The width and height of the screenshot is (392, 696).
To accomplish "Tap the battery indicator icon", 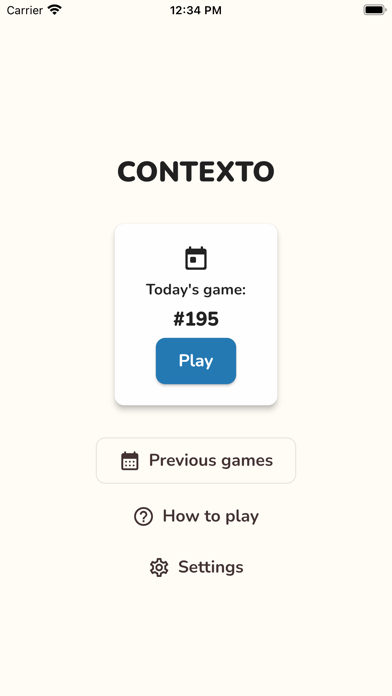I will point(375,10).
